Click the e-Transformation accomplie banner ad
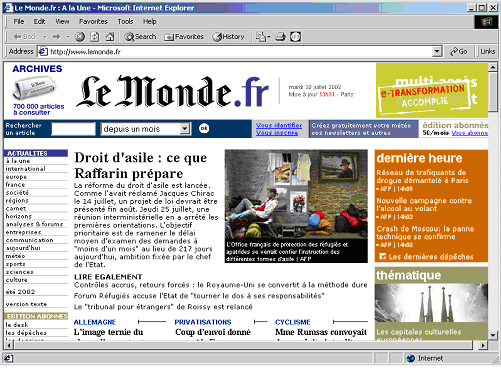 [432, 90]
